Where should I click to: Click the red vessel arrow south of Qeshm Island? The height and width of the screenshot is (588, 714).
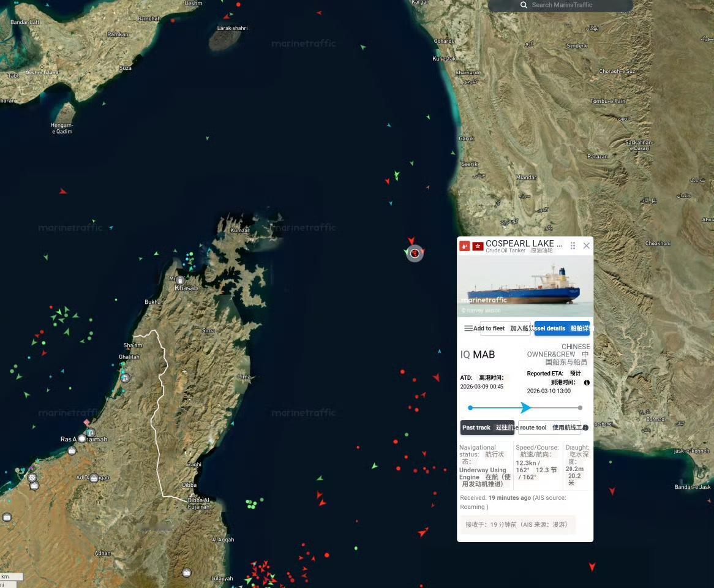tap(63, 191)
